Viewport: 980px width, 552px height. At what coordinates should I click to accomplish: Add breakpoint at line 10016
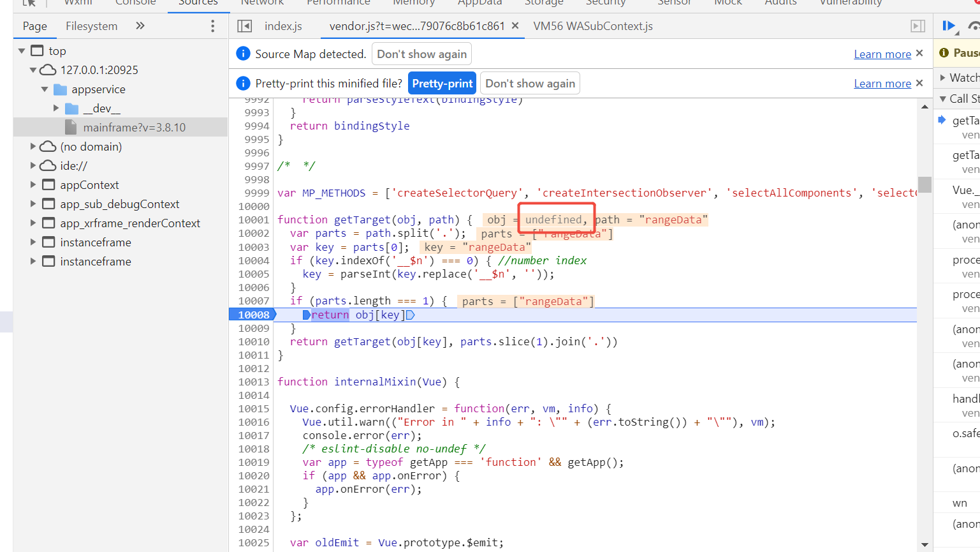click(253, 422)
